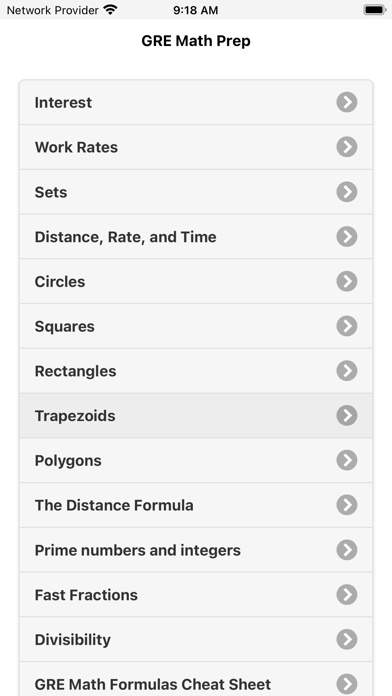Open GRE Math Formulas Cheat Sheet
392x696 pixels.
pyautogui.click(x=196, y=679)
